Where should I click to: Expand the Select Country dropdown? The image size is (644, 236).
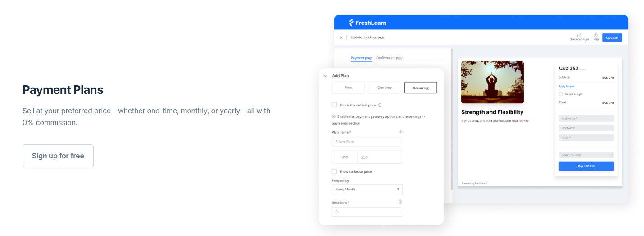(586, 155)
